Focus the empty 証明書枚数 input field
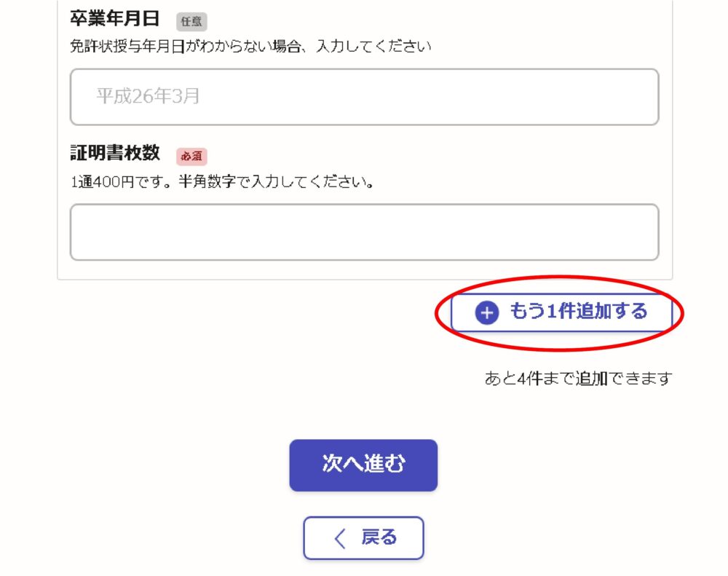Viewport: 728px width, 576px height. pos(365,232)
